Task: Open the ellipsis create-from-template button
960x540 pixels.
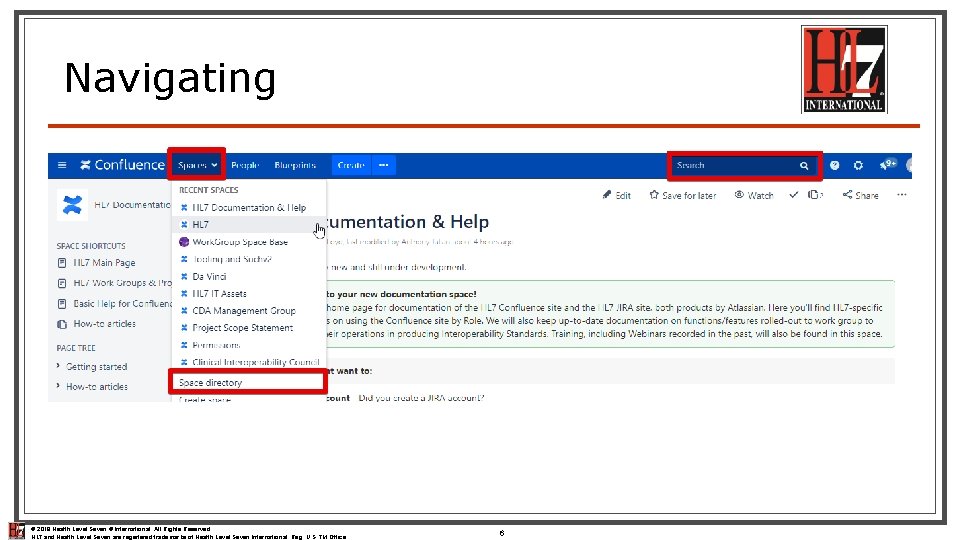Action: [x=384, y=165]
